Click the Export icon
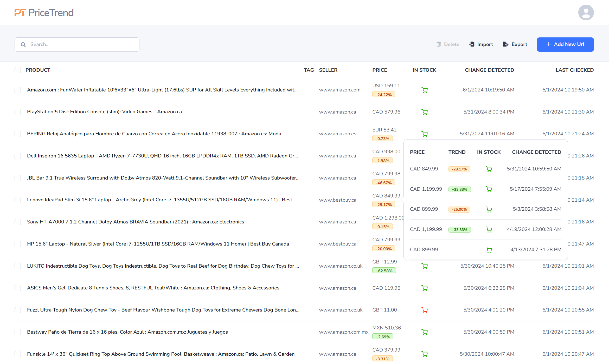This screenshot has width=609, height=364. coord(505,44)
